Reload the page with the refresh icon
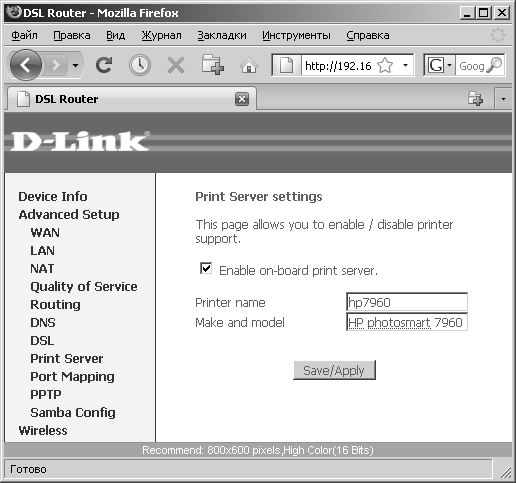 coord(104,65)
